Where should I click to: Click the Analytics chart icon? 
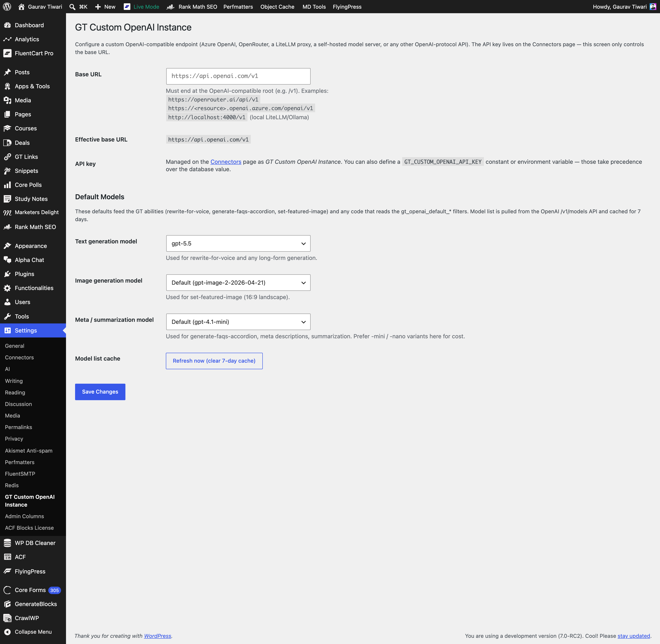pos(7,39)
